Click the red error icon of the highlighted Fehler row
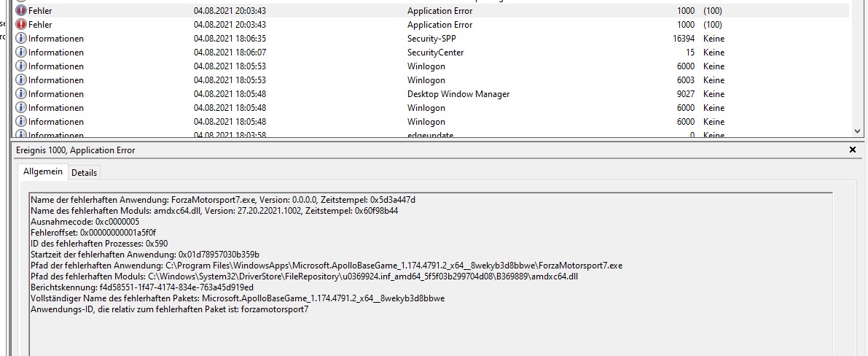The image size is (868, 356). (20, 10)
